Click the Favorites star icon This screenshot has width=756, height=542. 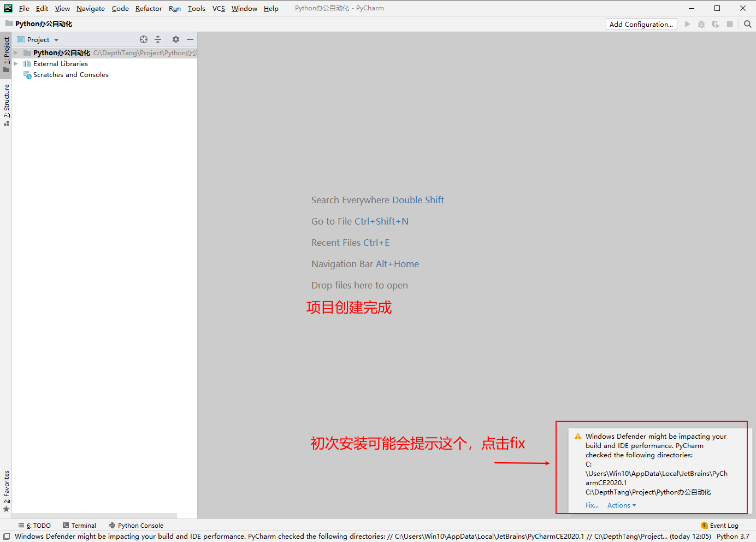click(7, 509)
